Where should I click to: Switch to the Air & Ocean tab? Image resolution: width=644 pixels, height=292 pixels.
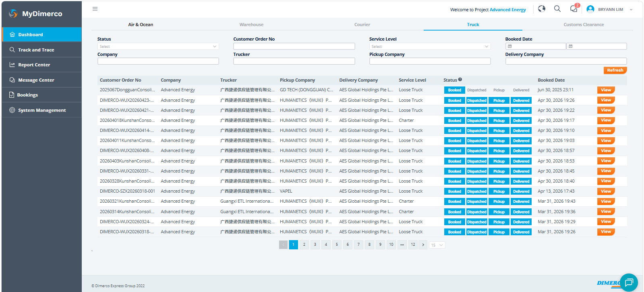[141, 25]
